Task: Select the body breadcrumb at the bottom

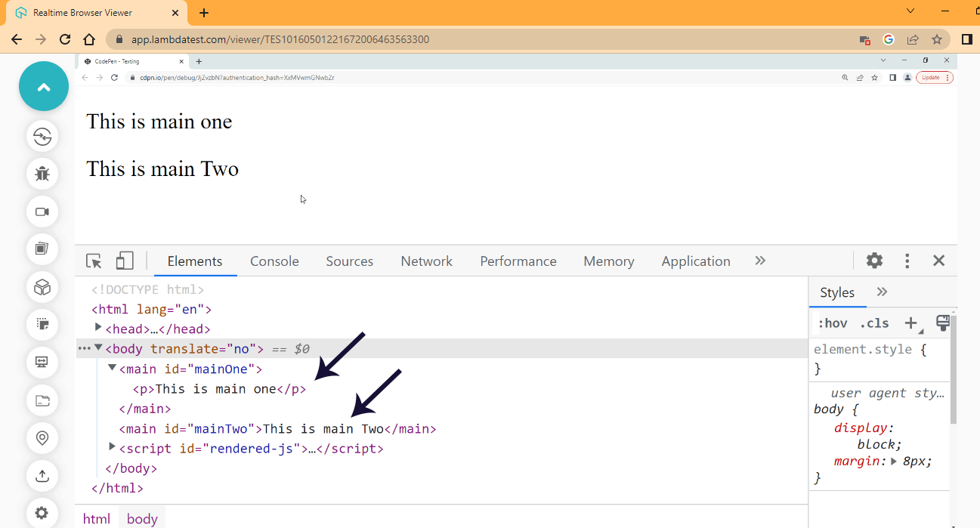Action: 141,518
